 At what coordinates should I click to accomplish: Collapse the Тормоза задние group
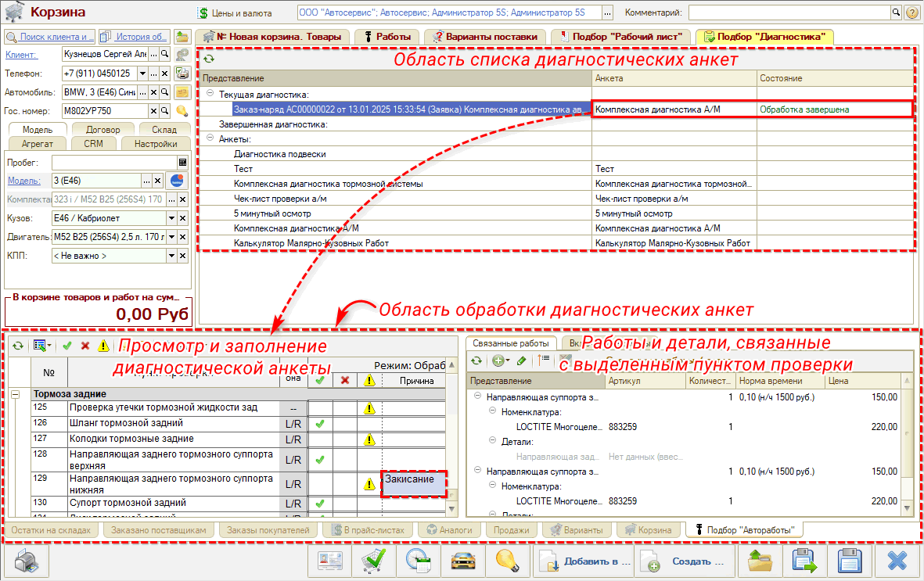pos(16,394)
